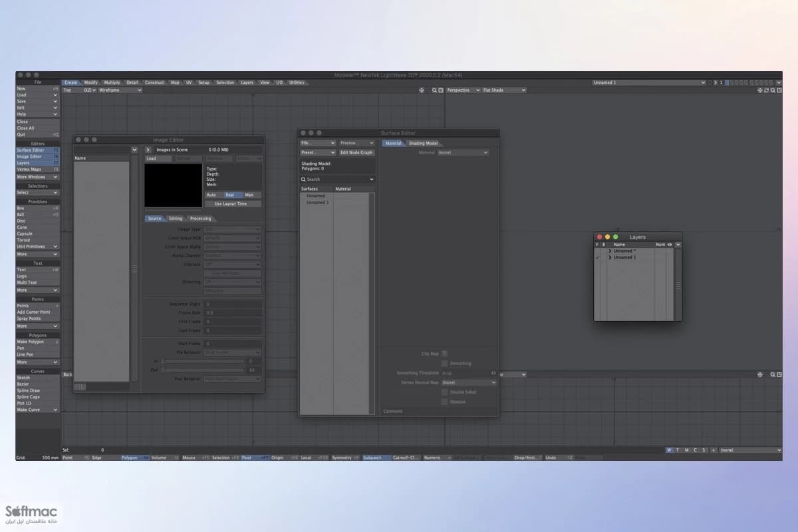The width and height of the screenshot is (798, 532).
Task: Click the move icon in the Perspective viewport header
Action: point(760,90)
